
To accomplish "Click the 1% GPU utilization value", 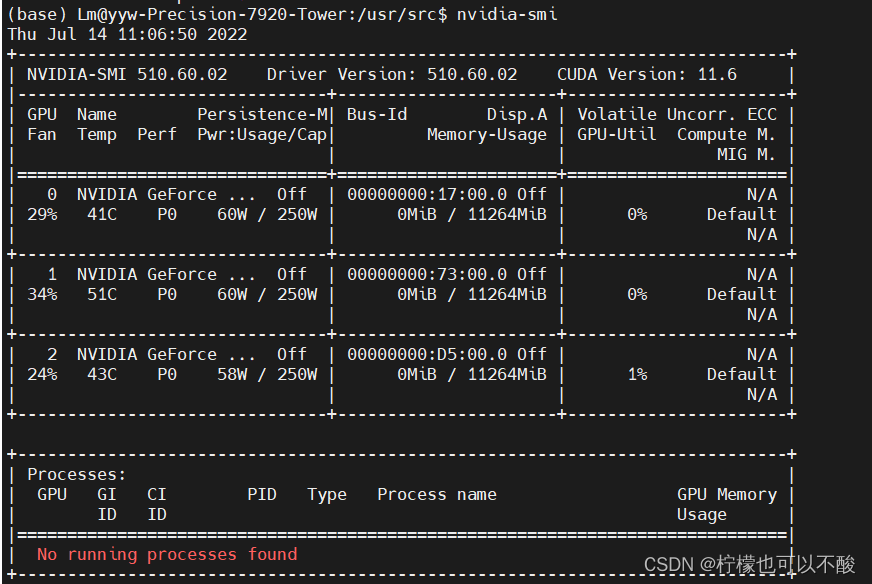I will (x=637, y=374).
